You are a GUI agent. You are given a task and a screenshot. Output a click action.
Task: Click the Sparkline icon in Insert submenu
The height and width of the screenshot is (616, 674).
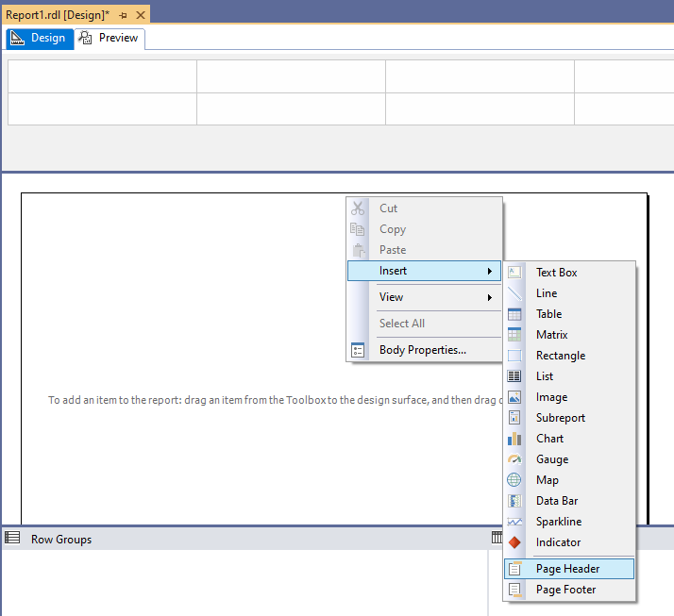point(514,522)
